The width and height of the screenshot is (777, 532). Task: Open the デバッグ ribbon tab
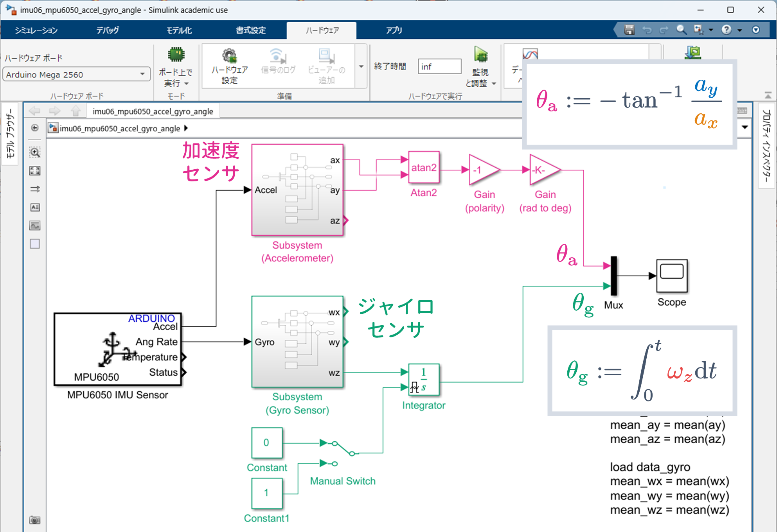coord(108,30)
